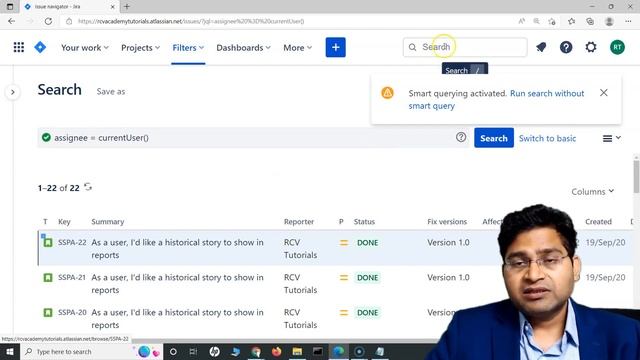Refresh the results with the refresh icon
This screenshot has width=640, height=360.
coord(88,187)
